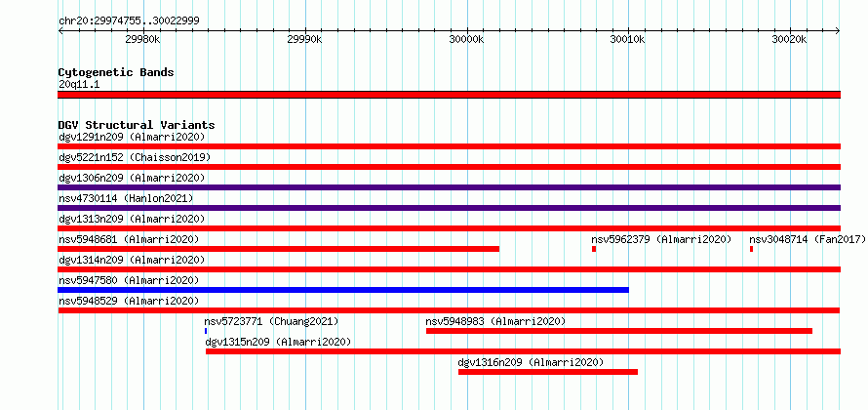Open the nsv5948681 (Almarri2020) label

pyautogui.click(x=129, y=239)
